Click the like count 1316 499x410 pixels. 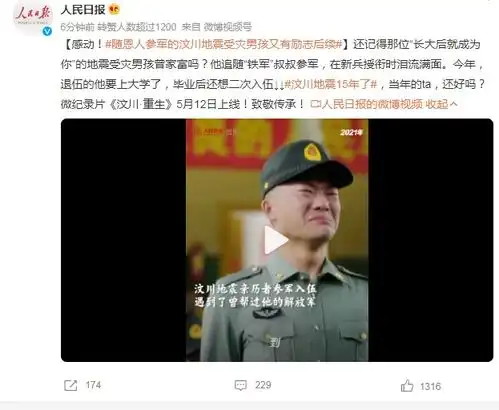[430, 386]
